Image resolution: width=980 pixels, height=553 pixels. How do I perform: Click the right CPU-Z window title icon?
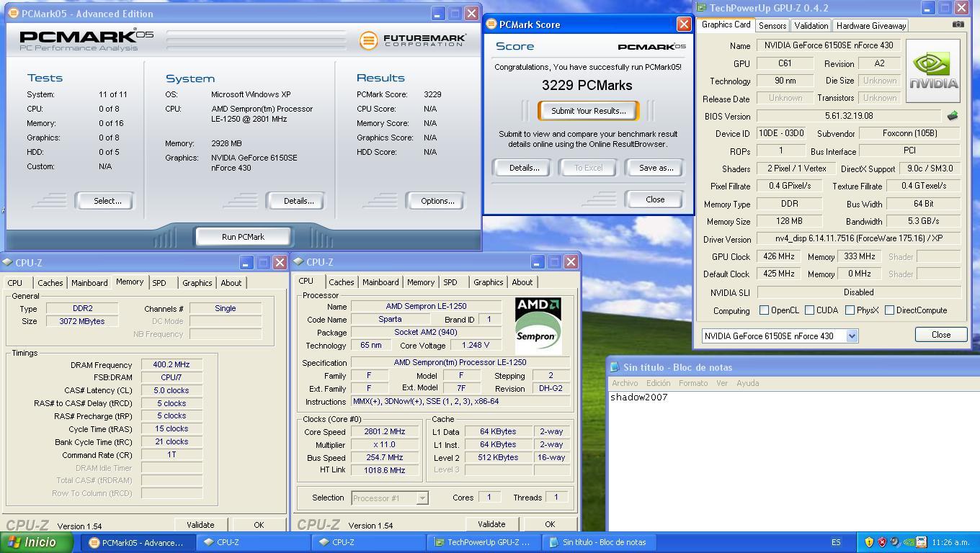(298, 262)
